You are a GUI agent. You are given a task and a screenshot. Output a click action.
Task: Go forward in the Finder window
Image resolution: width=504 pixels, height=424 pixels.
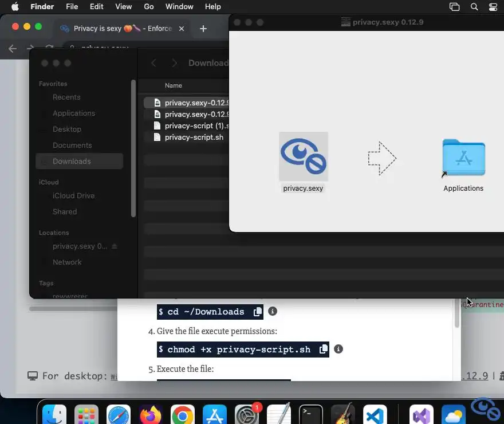(x=174, y=63)
